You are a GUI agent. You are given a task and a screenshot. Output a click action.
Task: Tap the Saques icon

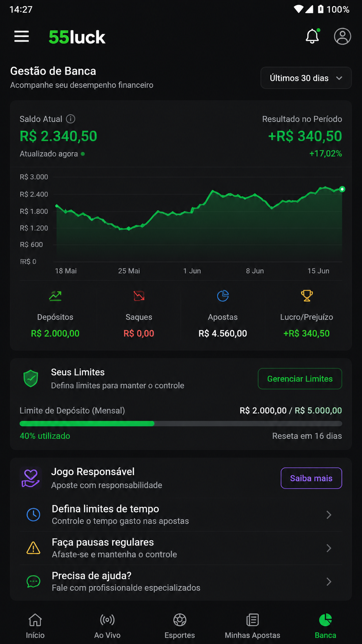click(x=139, y=296)
